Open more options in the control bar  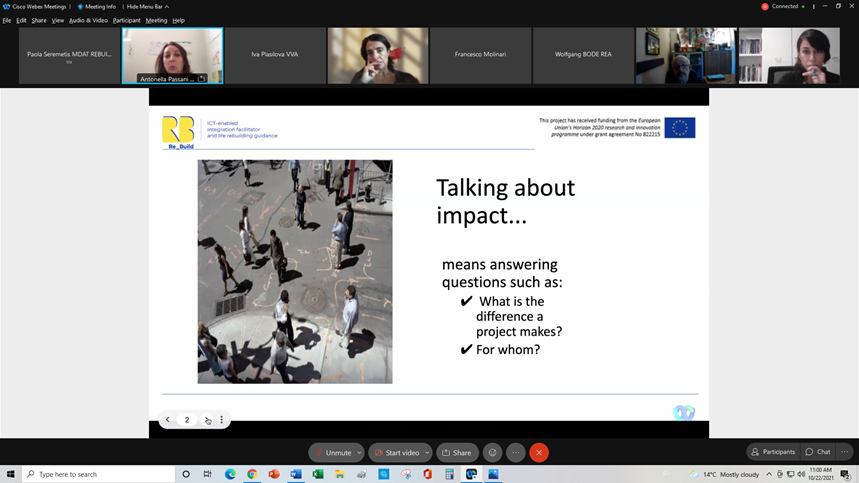(x=516, y=453)
